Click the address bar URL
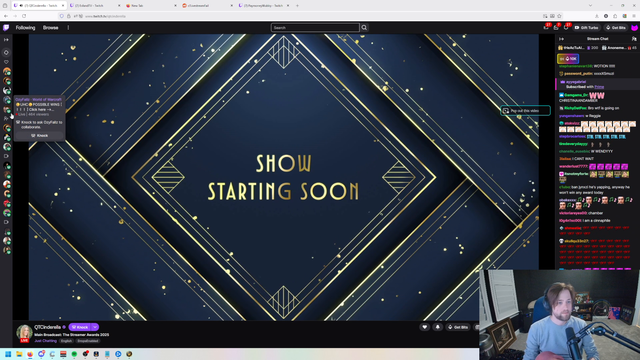 [105, 16]
